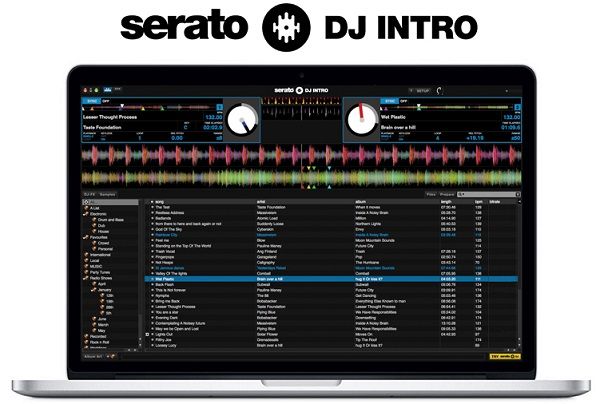
Task: Click the add crate icon beside Album Art
Action: (x=113, y=356)
